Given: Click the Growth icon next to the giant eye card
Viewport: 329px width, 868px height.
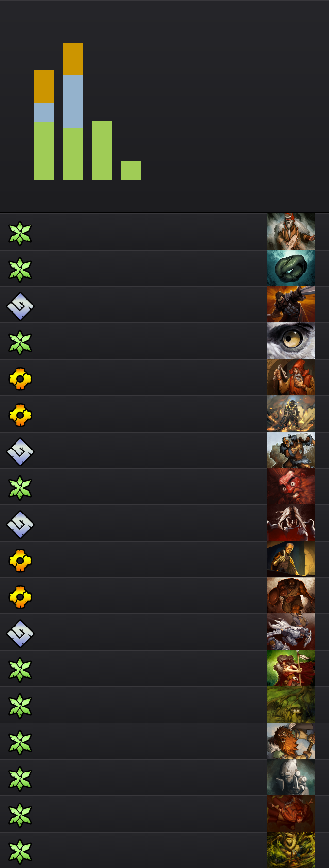Looking at the screenshot, I should [x=20, y=342].
